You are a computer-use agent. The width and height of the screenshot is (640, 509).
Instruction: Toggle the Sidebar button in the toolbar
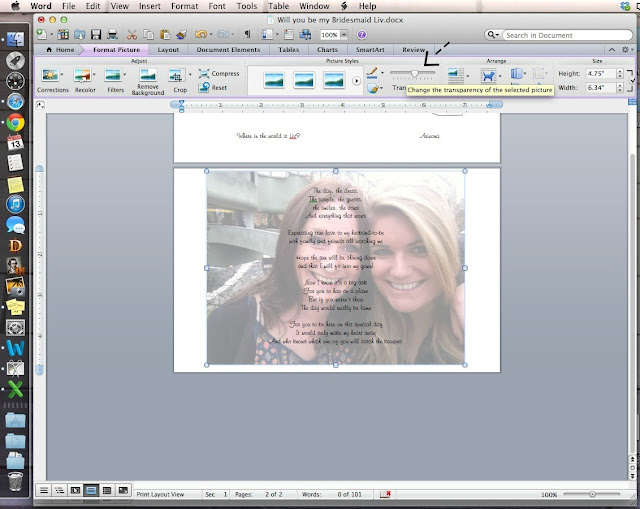tap(267, 35)
